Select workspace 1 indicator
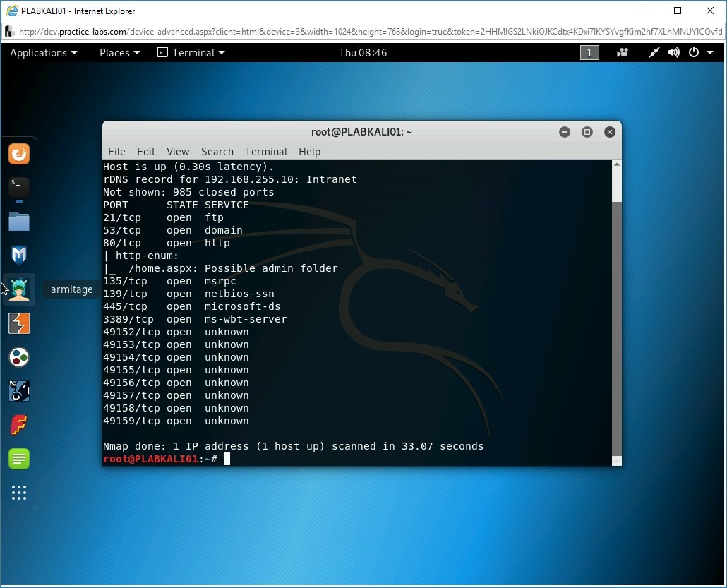 point(589,53)
